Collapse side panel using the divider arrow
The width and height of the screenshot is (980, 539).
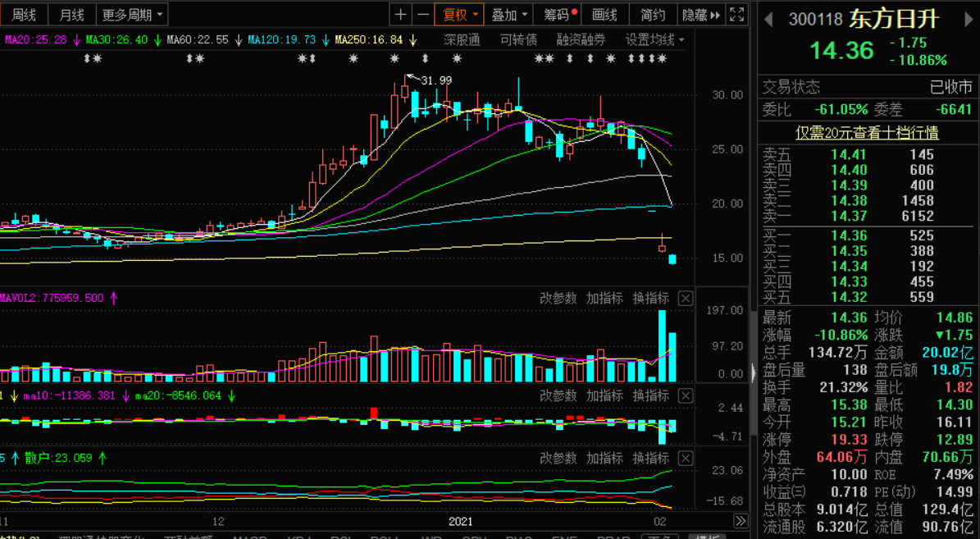pyautogui.click(x=754, y=373)
